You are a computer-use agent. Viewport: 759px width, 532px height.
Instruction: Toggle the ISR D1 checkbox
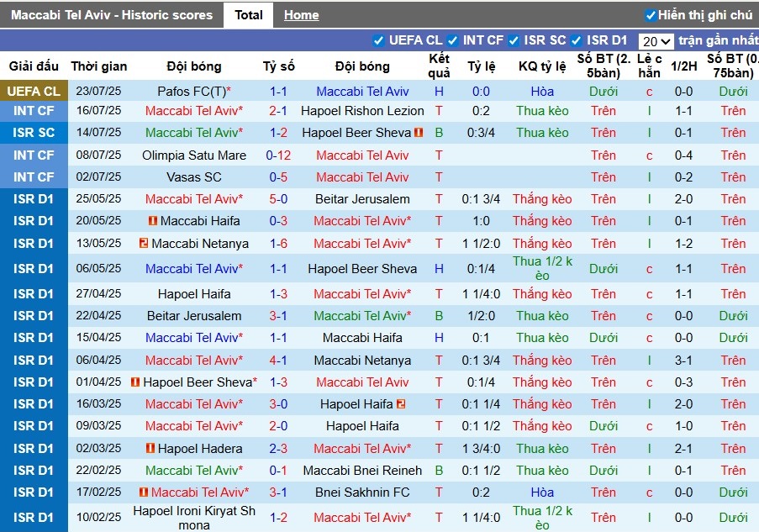[576, 40]
